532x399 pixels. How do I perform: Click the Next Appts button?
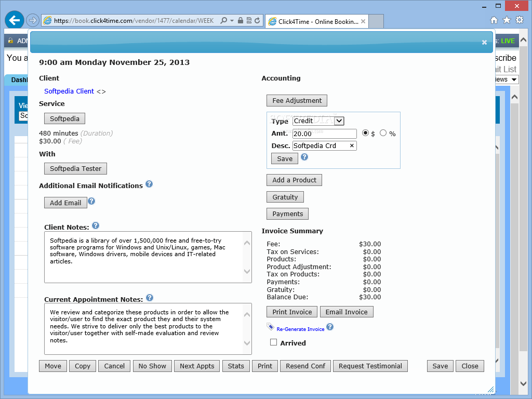pyautogui.click(x=197, y=366)
